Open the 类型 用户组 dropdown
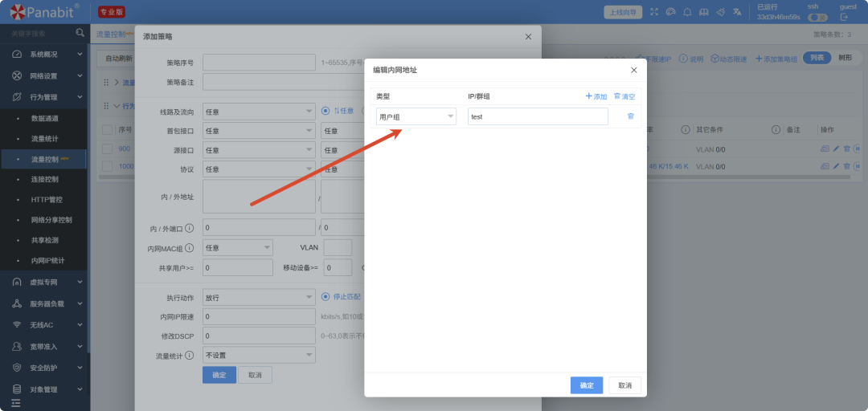This screenshot has width=868, height=411. coord(416,116)
